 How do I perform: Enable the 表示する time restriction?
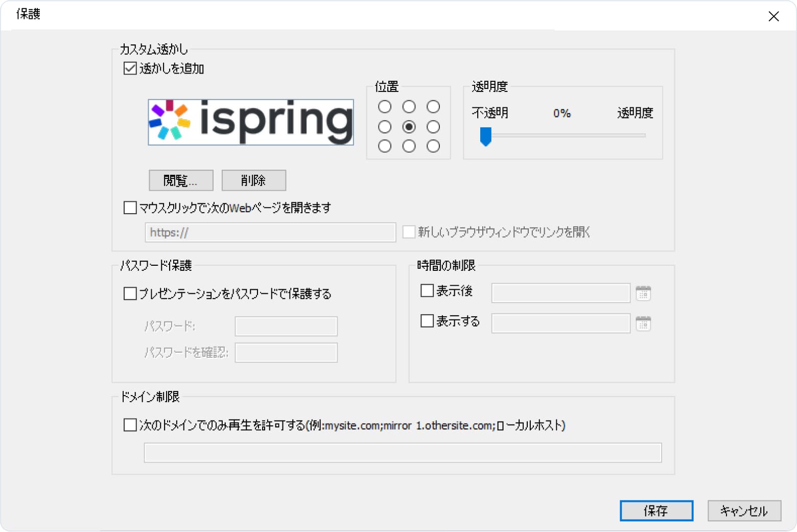(427, 320)
